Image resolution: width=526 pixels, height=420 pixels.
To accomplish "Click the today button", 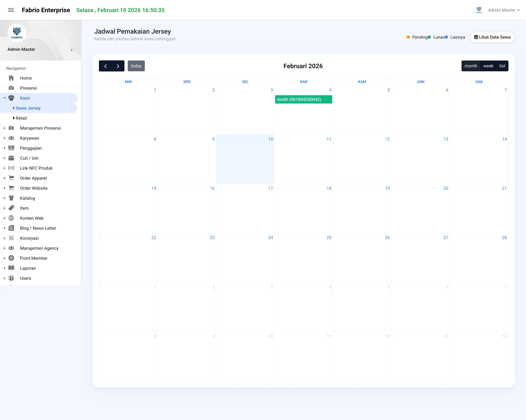I will (x=136, y=66).
